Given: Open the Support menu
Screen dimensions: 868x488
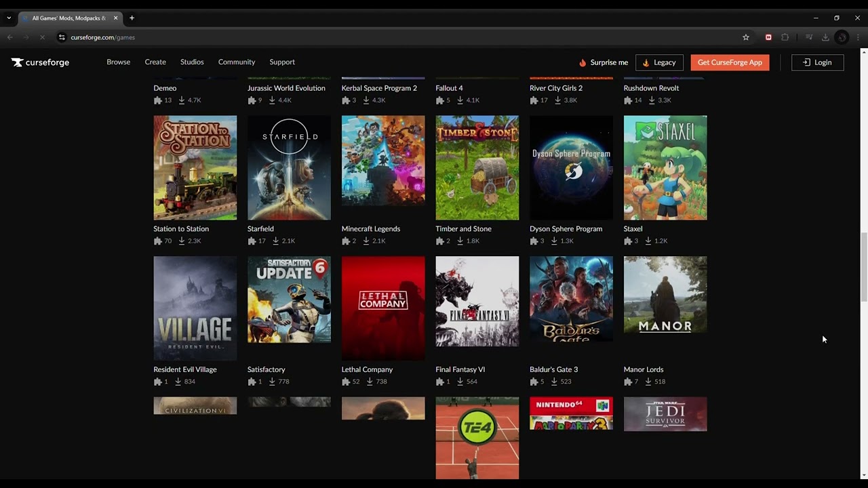Looking at the screenshot, I should pos(282,62).
